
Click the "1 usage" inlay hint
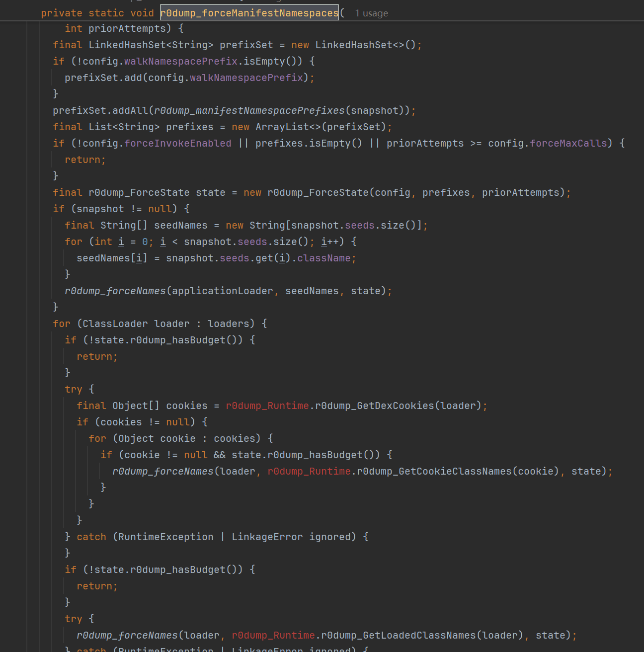coord(371,13)
